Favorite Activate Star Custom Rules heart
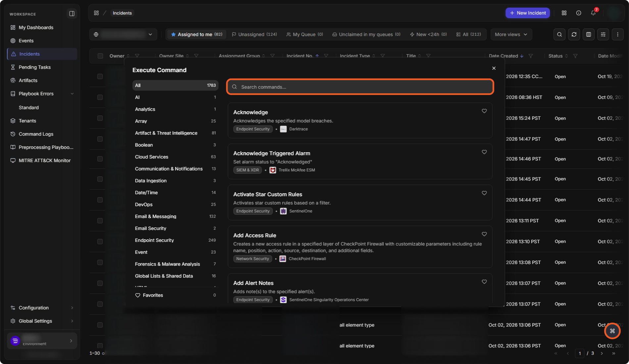 [484, 193]
